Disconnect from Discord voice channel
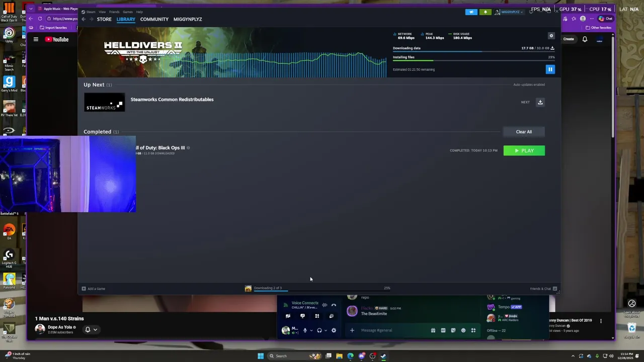 click(334, 305)
